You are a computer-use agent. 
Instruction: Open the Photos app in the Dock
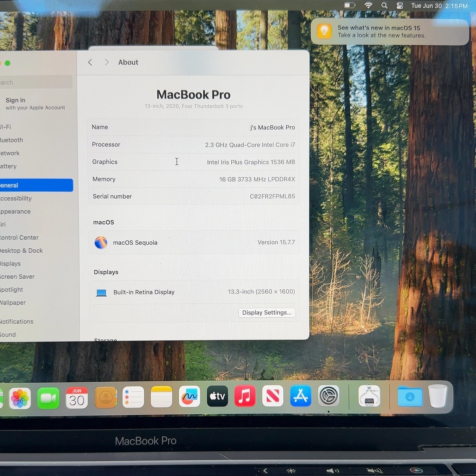tap(20, 398)
